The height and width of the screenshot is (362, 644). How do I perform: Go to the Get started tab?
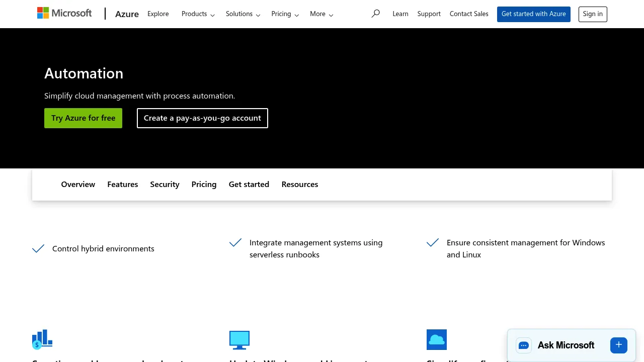point(249,185)
